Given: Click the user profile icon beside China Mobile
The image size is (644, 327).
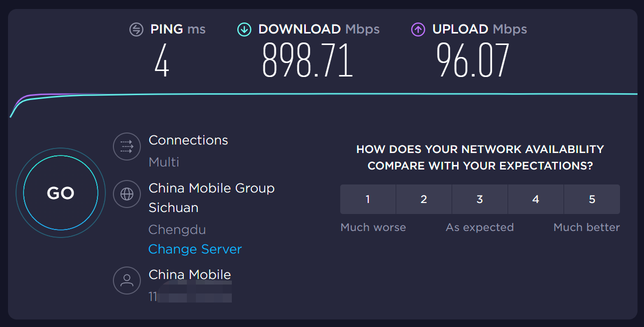Looking at the screenshot, I should pos(127,280).
